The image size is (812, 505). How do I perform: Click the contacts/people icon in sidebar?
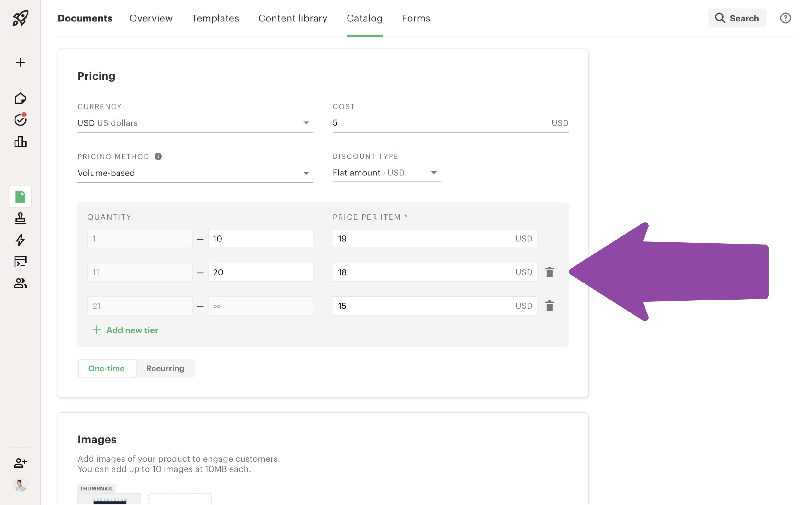(x=20, y=283)
